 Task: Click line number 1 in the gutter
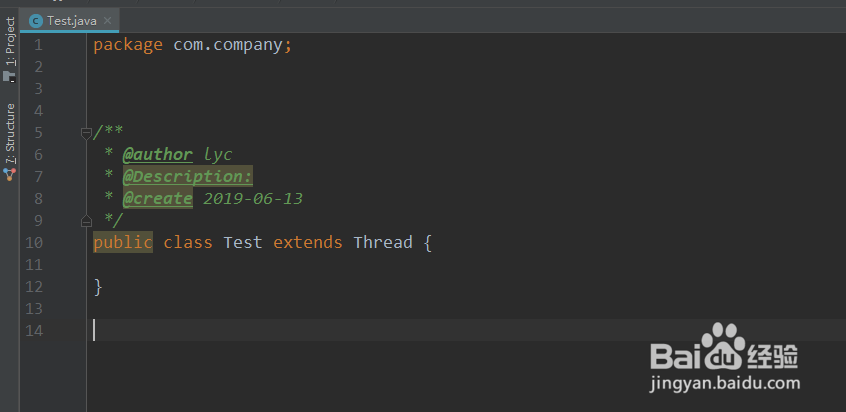click(x=37, y=45)
